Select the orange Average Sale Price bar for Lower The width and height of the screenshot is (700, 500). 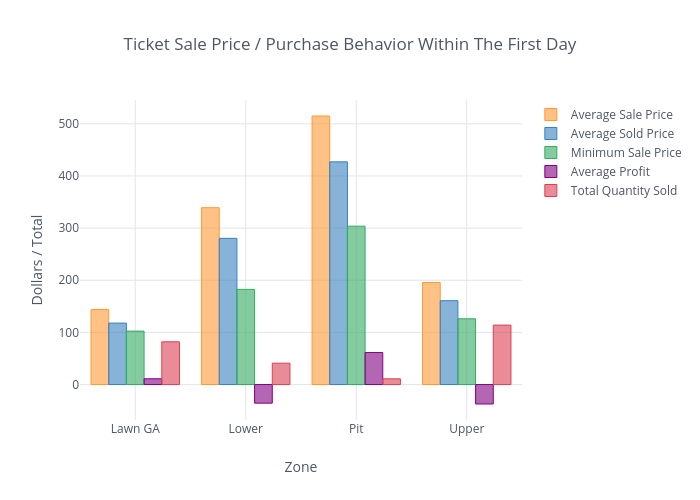[x=210, y=296]
